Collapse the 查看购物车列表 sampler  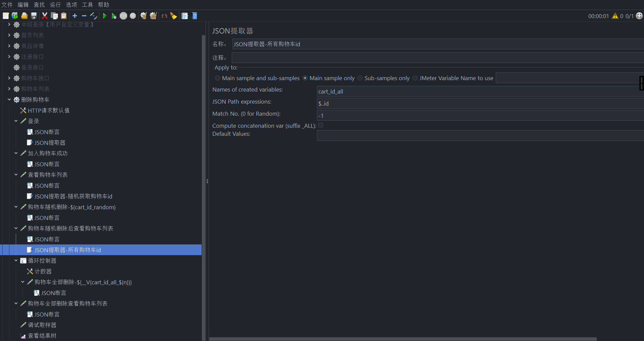(x=16, y=175)
